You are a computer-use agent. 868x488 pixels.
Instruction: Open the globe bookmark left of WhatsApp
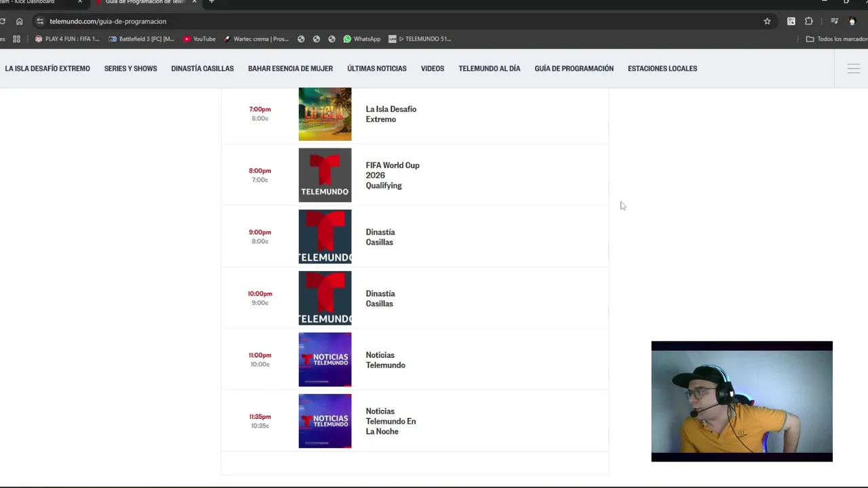pos(332,39)
